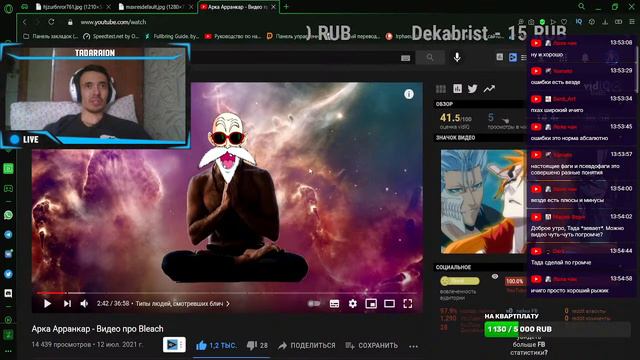Enter fullscreen video mode

pos(408,304)
